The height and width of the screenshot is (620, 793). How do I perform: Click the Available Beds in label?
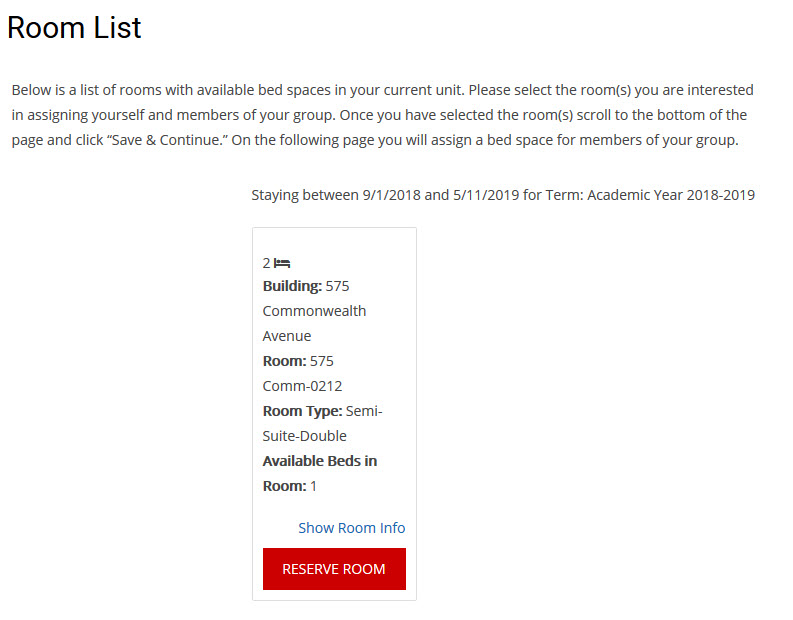point(319,461)
